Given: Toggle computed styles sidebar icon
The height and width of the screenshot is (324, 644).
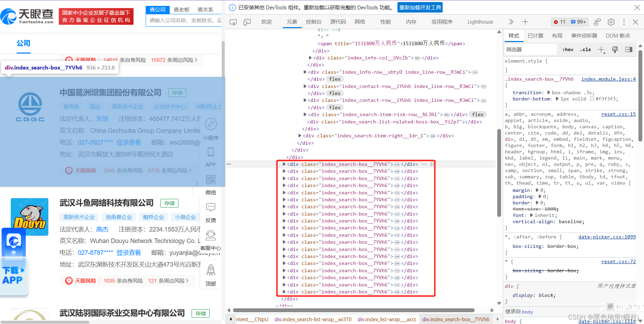Looking at the screenshot, I should point(629,49).
